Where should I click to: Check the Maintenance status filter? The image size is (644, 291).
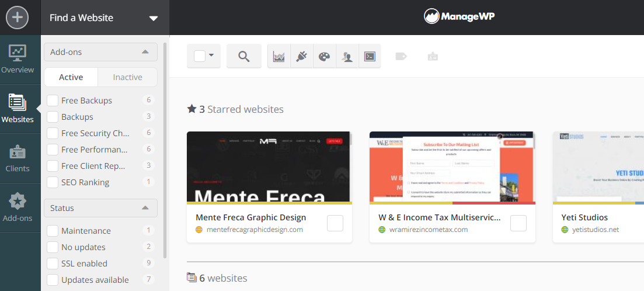(x=52, y=231)
